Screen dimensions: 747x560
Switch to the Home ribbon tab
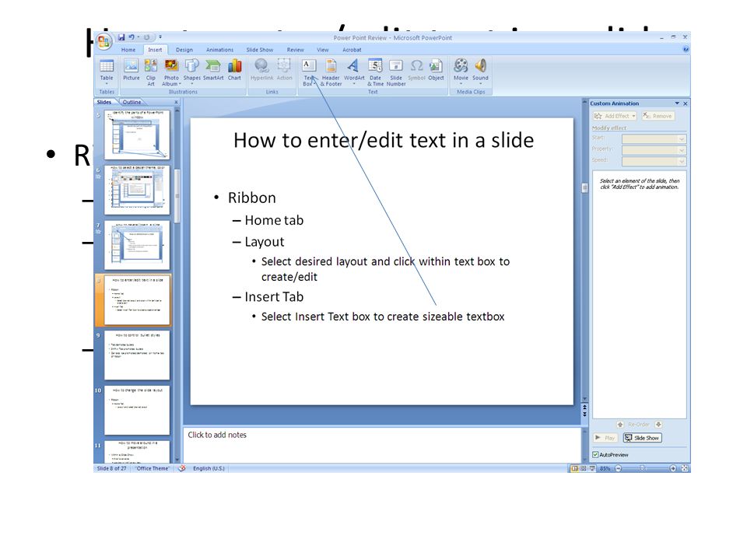coord(128,50)
